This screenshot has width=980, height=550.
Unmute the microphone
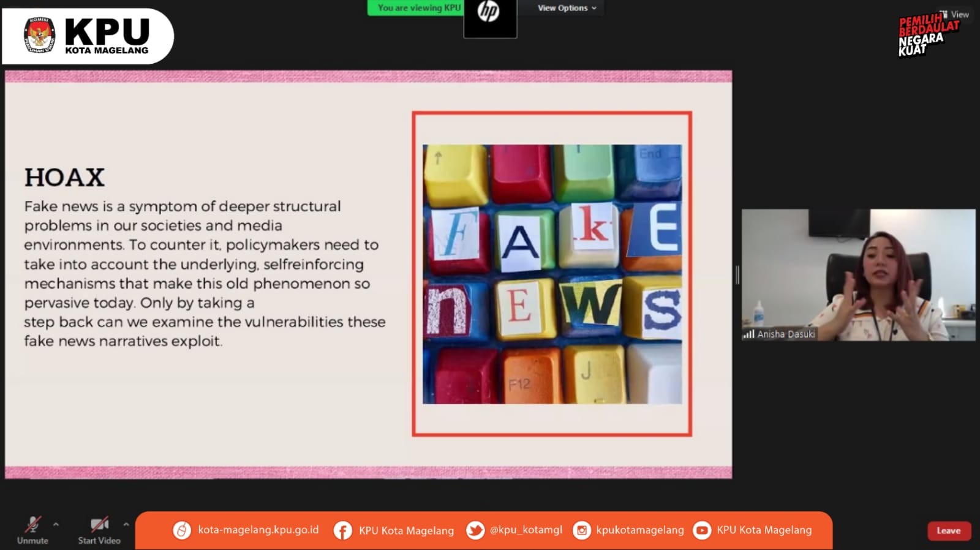(32, 530)
